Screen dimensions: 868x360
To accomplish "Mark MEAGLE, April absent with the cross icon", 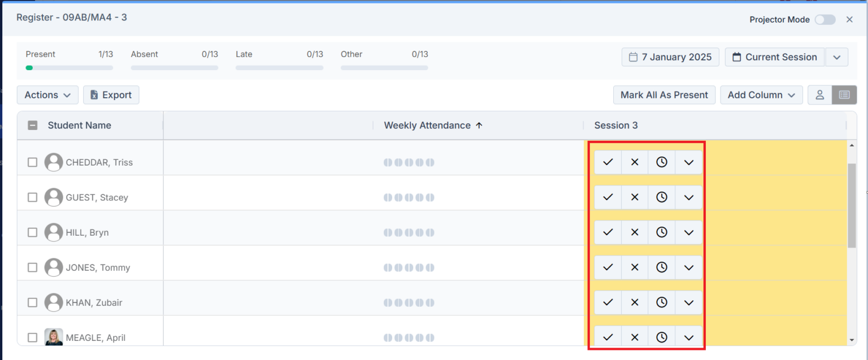I will (x=634, y=337).
